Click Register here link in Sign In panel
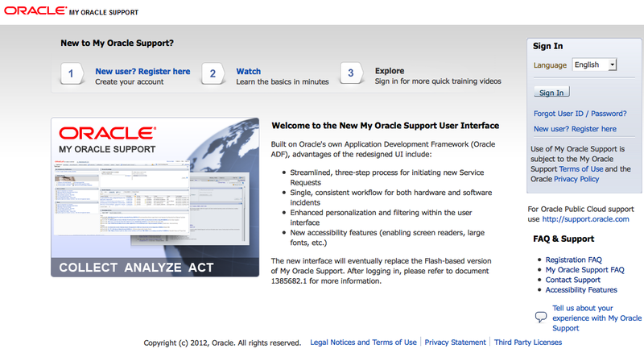The height and width of the screenshot is (349, 644). 575,129
